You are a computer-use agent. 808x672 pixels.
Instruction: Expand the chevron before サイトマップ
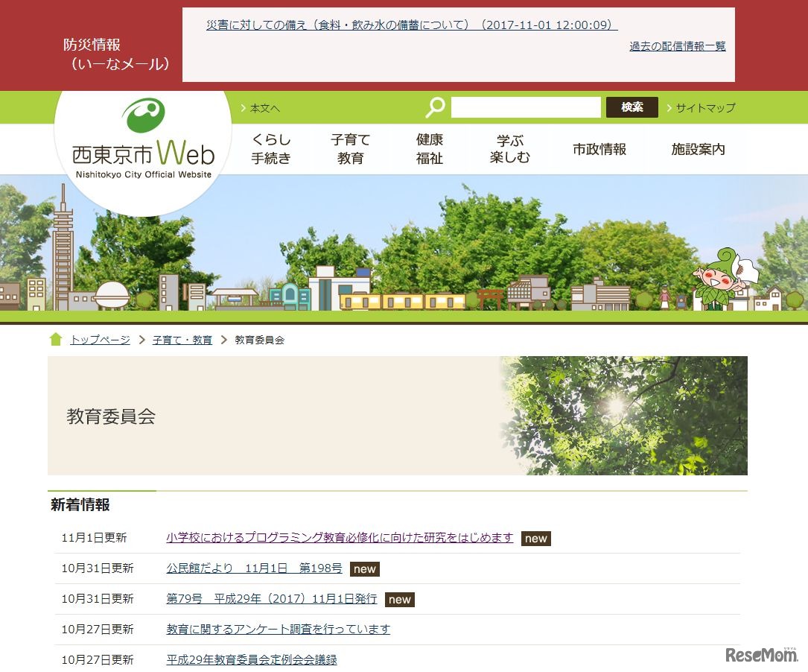point(669,107)
